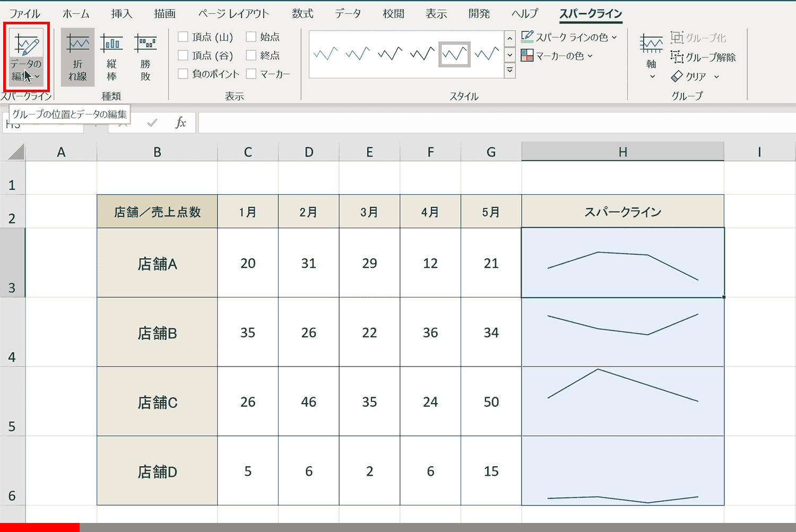Enable the 終点 last point checkbox
Viewport: 796px width, 532px height.
[251, 55]
